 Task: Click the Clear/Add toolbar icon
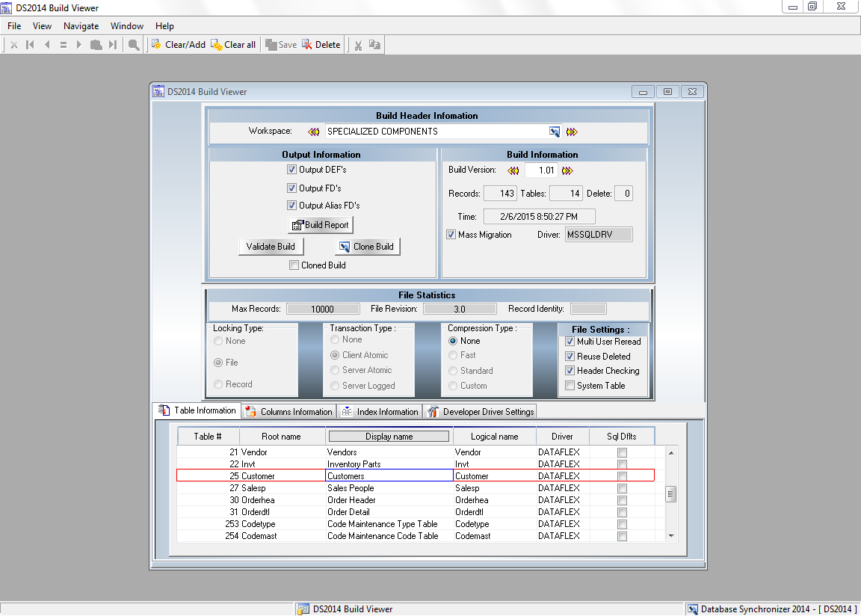point(157,45)
